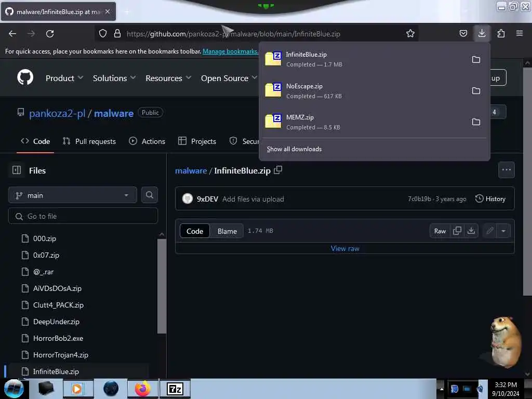Open @_.rar in the file tree

[x=43, y=272]
